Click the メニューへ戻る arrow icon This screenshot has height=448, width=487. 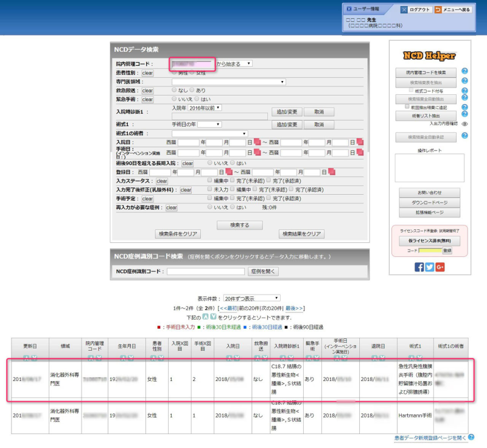point(438,10)
